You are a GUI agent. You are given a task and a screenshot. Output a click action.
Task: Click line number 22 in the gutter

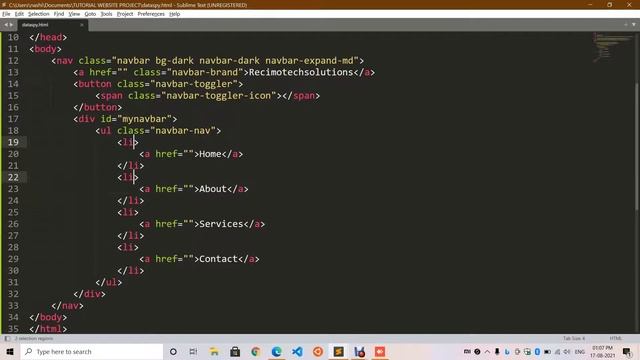[13, 177]
